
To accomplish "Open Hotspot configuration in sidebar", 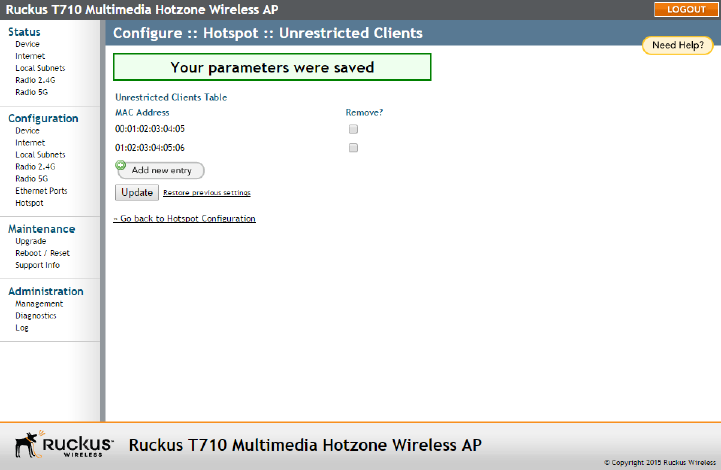I will pyautogui.click(x=29, y=203).
